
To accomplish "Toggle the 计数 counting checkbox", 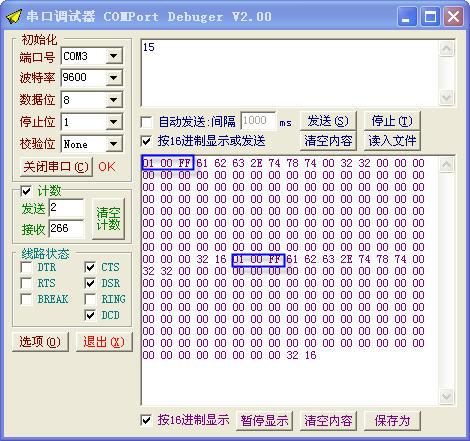I will click(x=26, y=191).
